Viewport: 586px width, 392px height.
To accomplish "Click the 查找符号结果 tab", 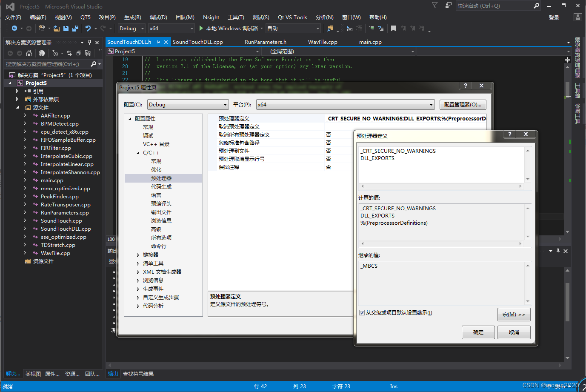I will click(x=138, y=374).
